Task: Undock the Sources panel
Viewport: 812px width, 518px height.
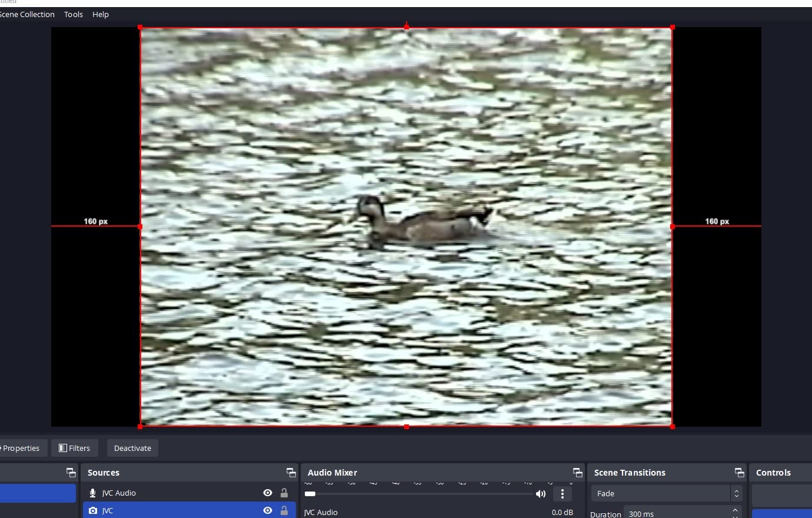Action: pyautogui.click(x=291, y=473)
